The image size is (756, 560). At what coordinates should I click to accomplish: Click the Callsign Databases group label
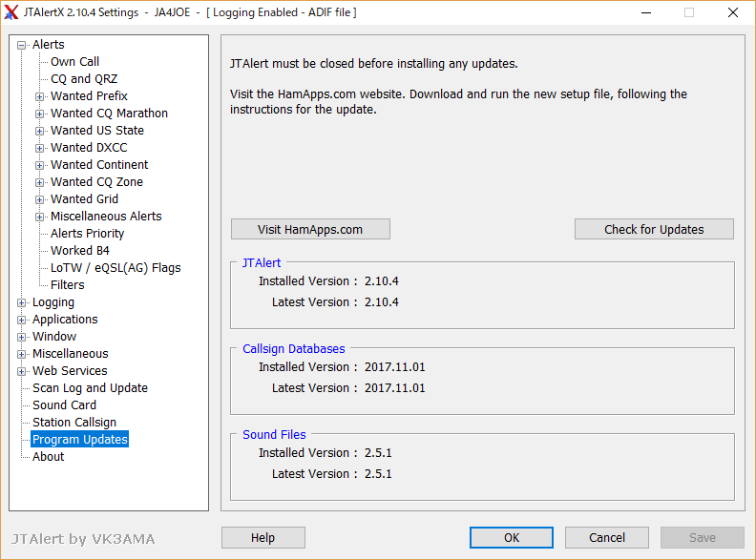294,349
